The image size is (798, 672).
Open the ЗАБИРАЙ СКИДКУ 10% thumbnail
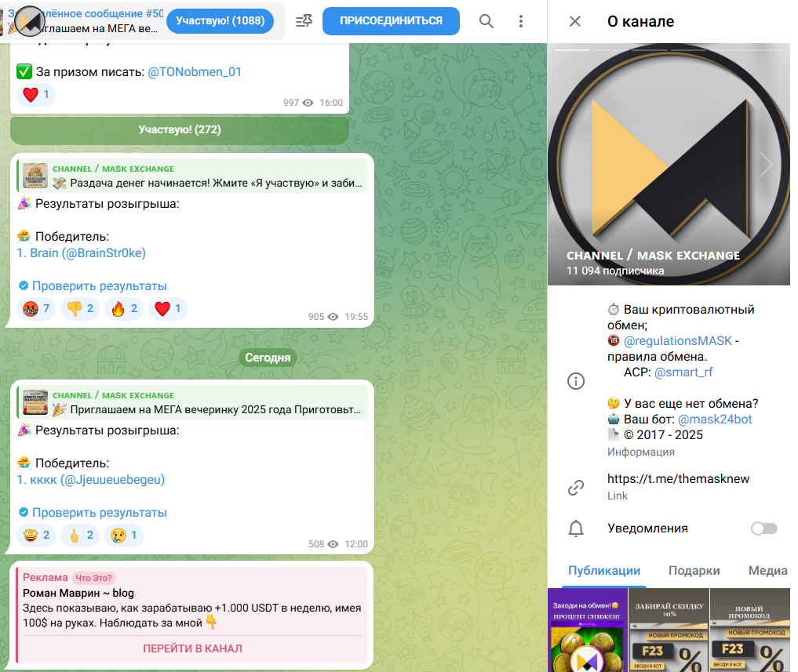(669, 630)
